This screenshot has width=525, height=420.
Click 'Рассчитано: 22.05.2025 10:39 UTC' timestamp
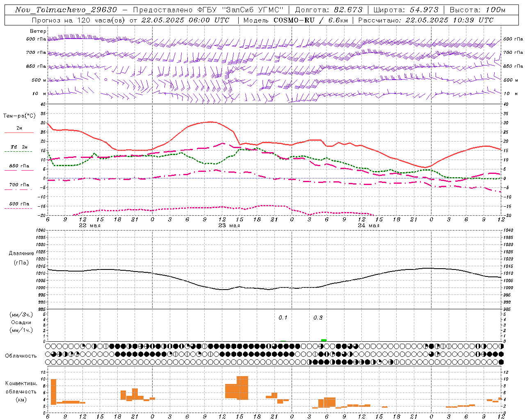point(426,20)
